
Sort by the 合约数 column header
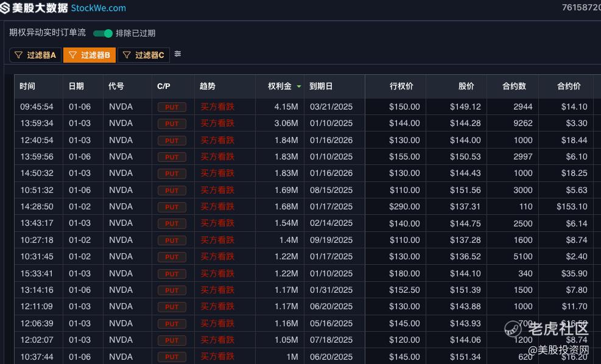[x=515, y=86]
